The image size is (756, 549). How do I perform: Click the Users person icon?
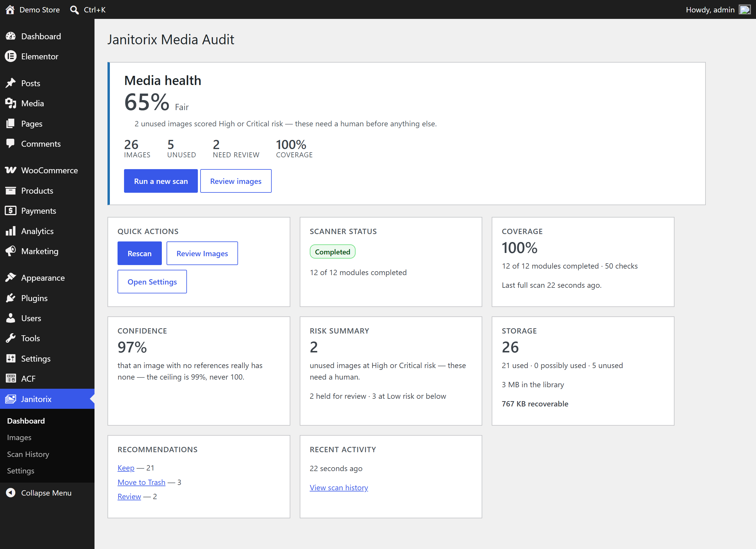pos(11,318)
